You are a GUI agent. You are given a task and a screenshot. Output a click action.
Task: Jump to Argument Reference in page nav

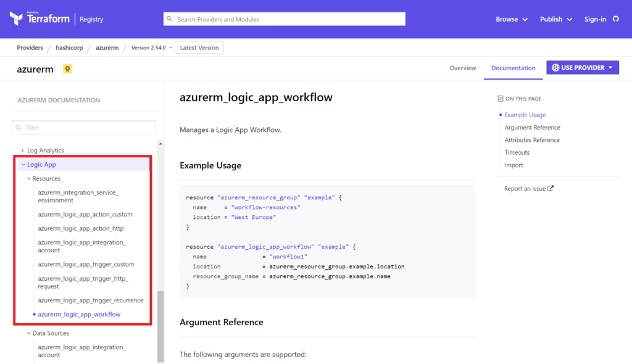[x=532, y=127]
